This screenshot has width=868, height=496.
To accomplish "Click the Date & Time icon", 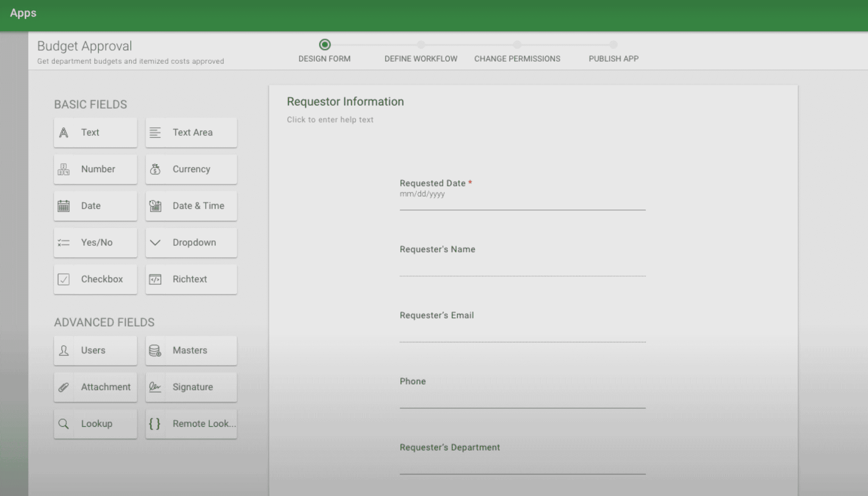I will pyautogui.click(x=155, y=206).
